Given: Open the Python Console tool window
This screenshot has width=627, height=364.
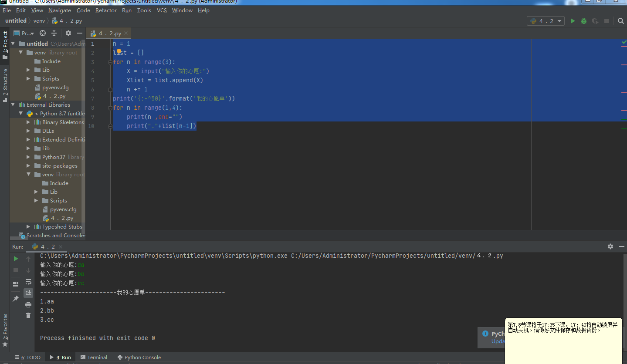Looking at the screenshot, I should [x=139, y=357].
